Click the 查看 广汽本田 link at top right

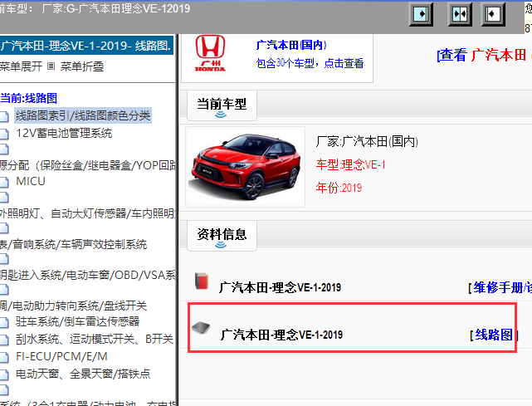click(x=482, y=55)
